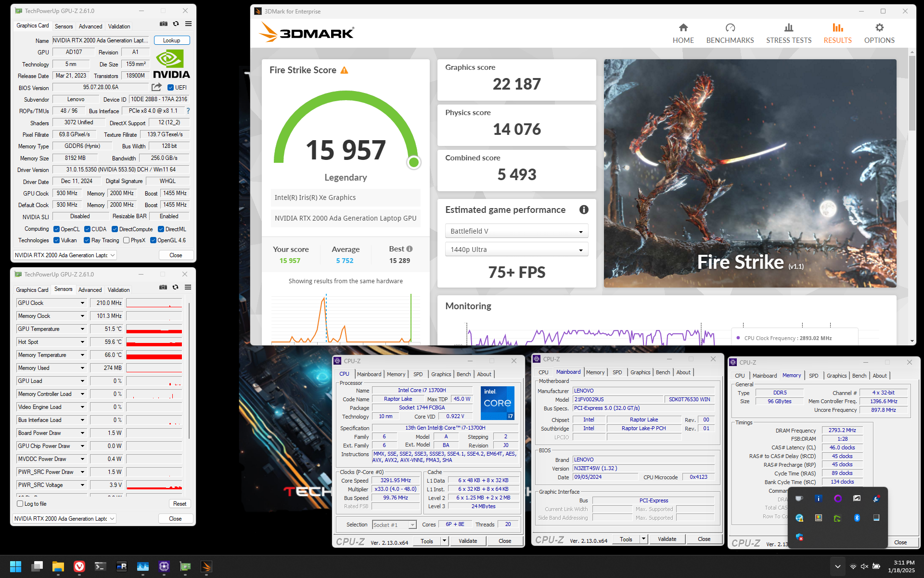924x578 pixels.
Task: Open the RESULTS page in 3DMark
Action: pos(837,34)
